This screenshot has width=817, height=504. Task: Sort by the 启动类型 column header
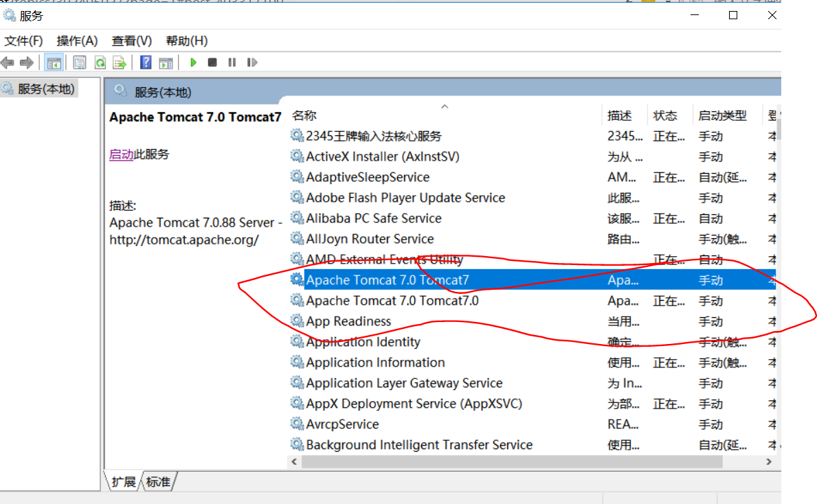[722, 115]
